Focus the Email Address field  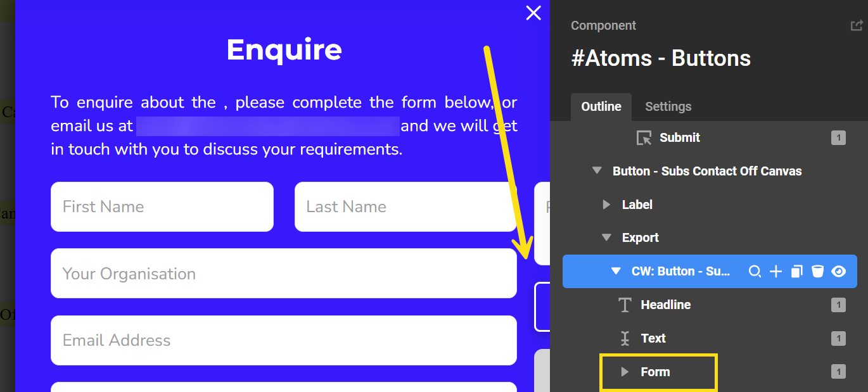click(284, 340)
